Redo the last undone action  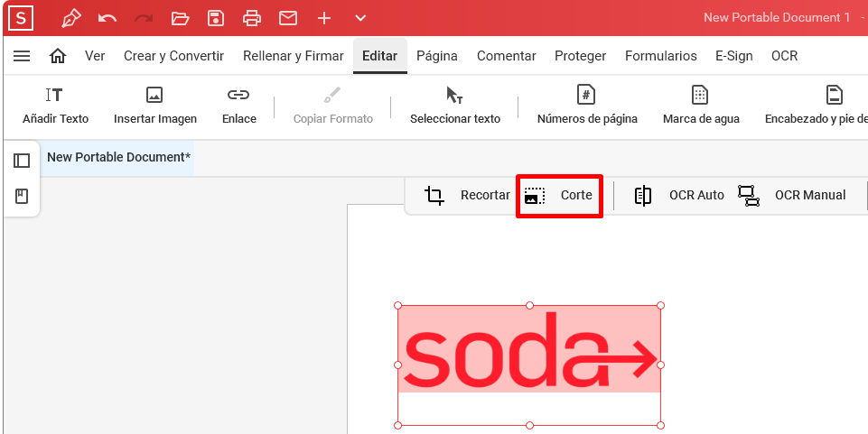pyautogui.click(x=144, y=18)
